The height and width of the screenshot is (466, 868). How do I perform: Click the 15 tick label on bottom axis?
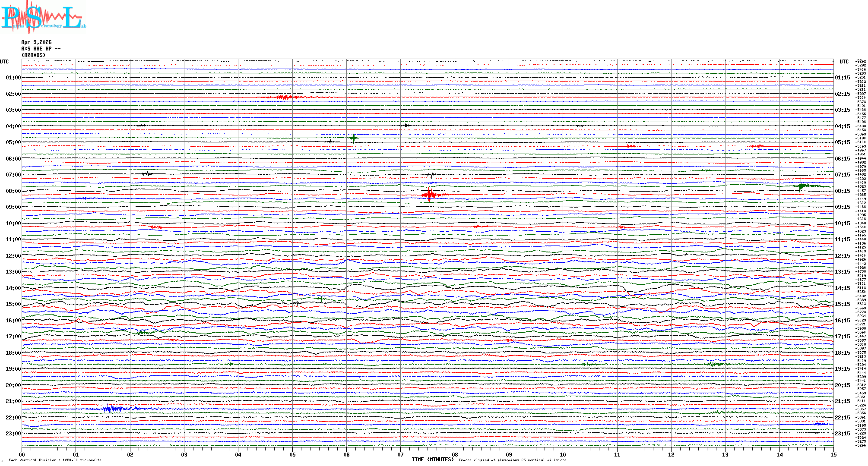coord(833,455)
